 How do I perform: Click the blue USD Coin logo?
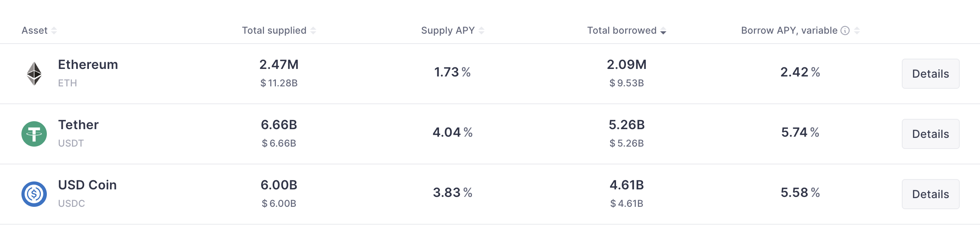pyautogui.click(x=34, y=194)
